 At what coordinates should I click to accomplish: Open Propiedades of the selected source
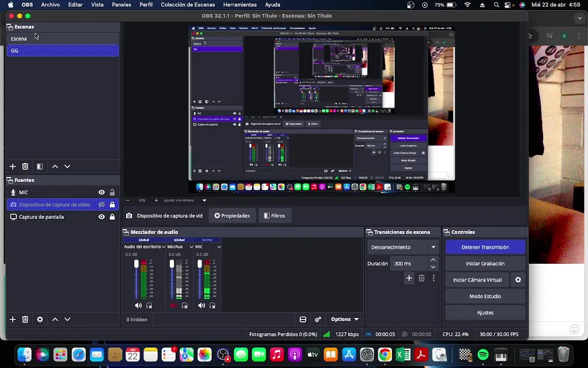(x=232, y=216)
